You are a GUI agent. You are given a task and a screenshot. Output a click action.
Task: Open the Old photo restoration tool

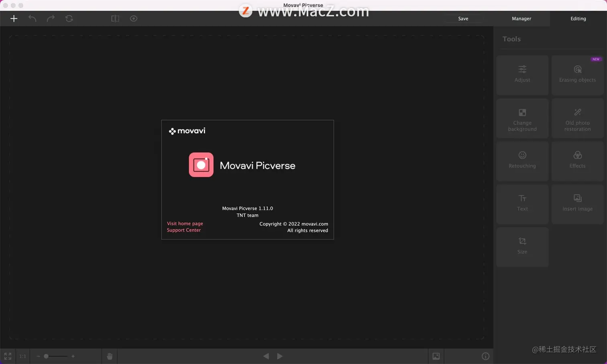tap(577, 118)
